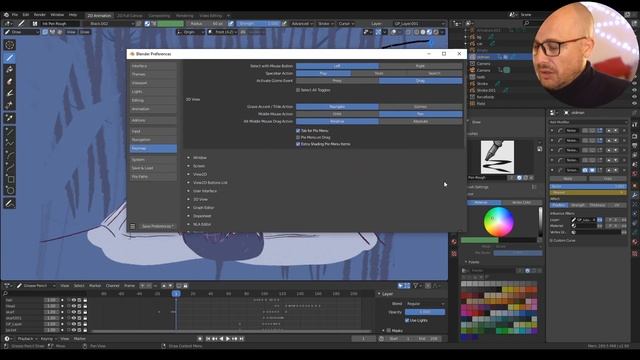This screenshot has width=640, height=360.
Task: Jump to the end frame in the timeline
Action: coord(242,338)
